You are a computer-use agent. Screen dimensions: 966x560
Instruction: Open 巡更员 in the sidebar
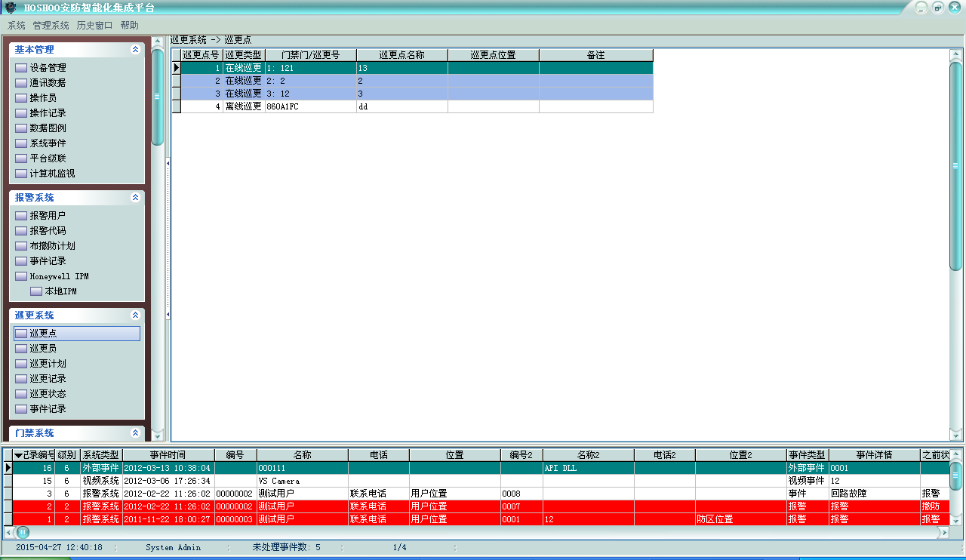[x=43, y=349]
